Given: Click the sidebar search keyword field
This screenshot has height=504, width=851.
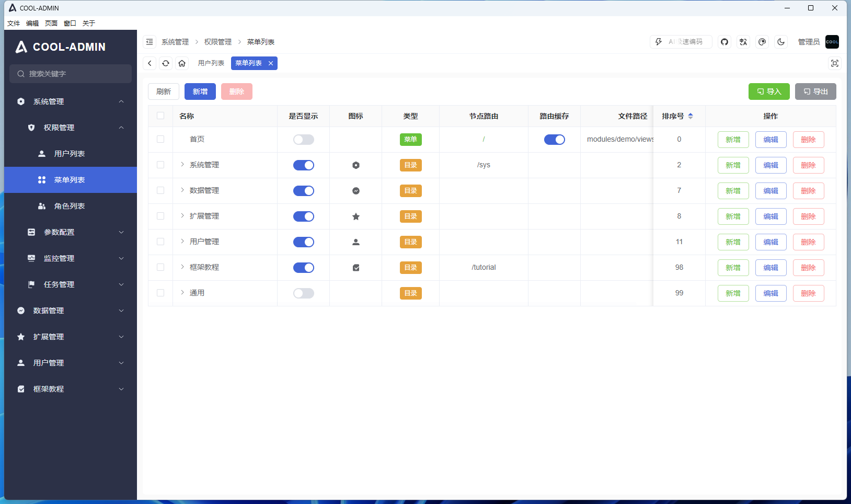Looking at the screenshot, I should 70,74.
